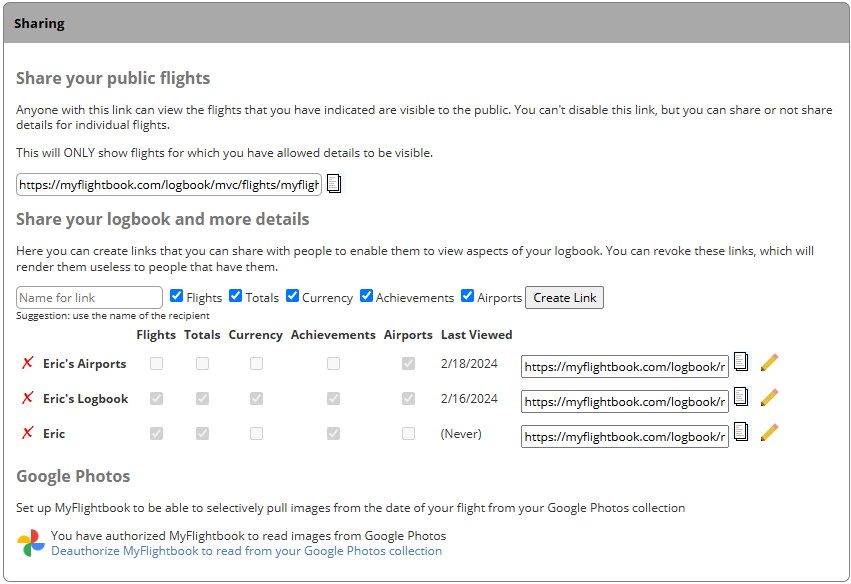
Task: Copy the Eric's Airports link to clipboard
Action: point(740,362)
